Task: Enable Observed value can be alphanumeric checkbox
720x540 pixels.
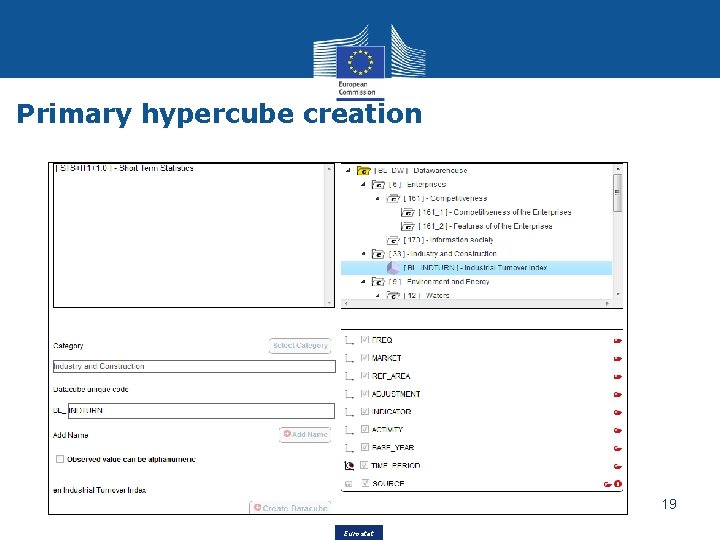Action: tap(60, 459)
